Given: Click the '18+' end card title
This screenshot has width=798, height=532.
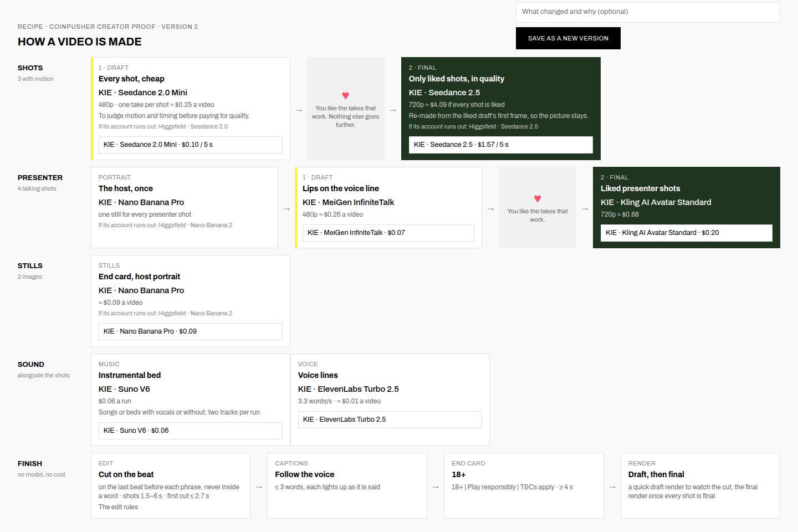Looking at the screenshot, I should click(x=458, y=474).
